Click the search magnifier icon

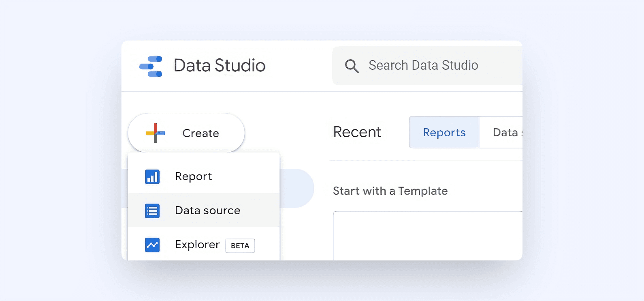(352, 66)
